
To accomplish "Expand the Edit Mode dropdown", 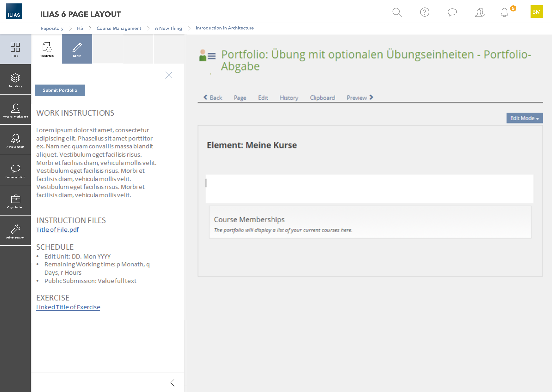I will pos(524,118).
